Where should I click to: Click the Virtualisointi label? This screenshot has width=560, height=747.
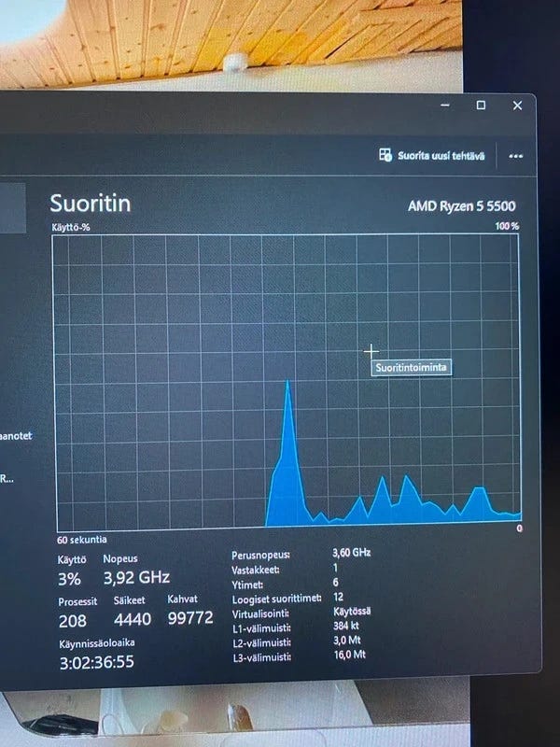[x=260, y=614]
